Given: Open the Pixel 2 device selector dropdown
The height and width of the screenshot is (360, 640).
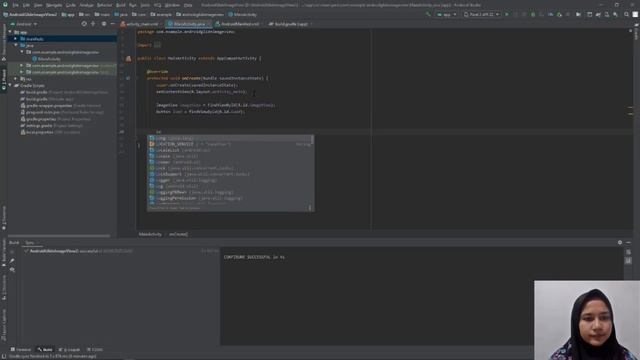Looking at the screenshot, I should [482, 14].
